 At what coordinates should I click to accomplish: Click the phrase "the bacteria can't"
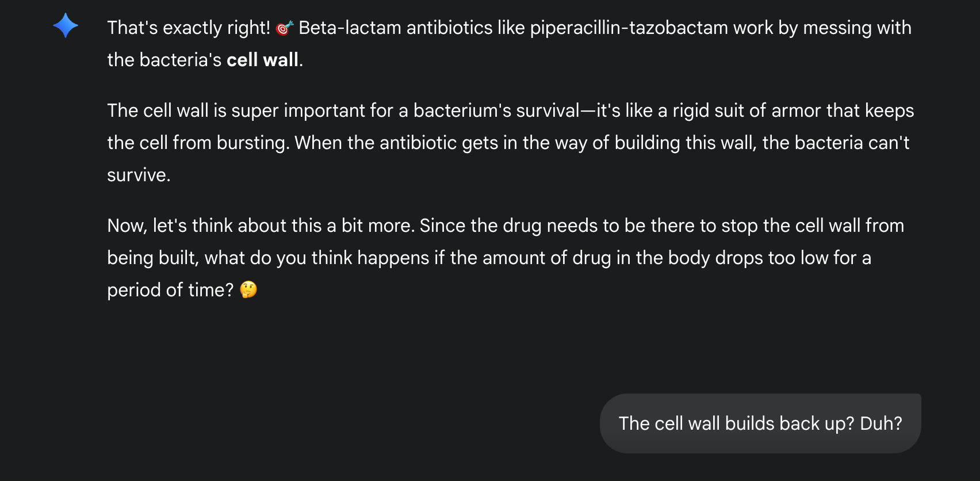(836, 143)
